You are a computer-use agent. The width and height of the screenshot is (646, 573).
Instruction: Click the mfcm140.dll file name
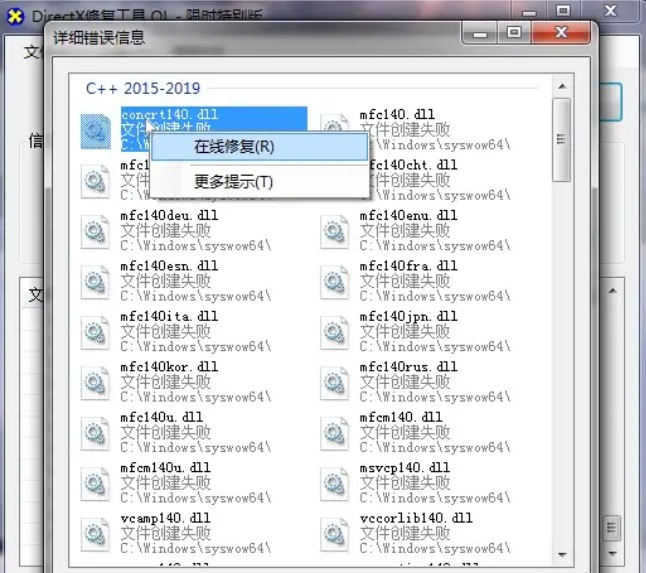point(401,417)
